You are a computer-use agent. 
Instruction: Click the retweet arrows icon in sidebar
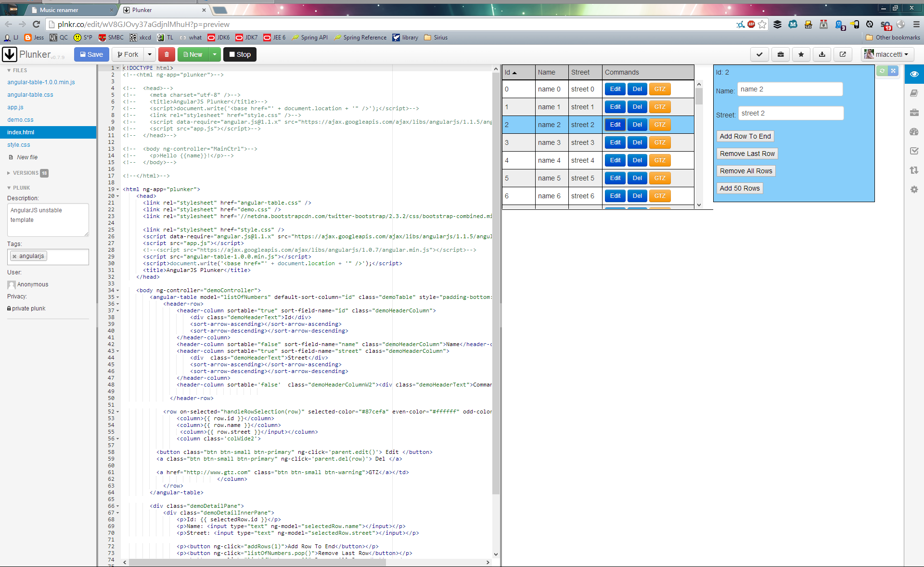914,170
